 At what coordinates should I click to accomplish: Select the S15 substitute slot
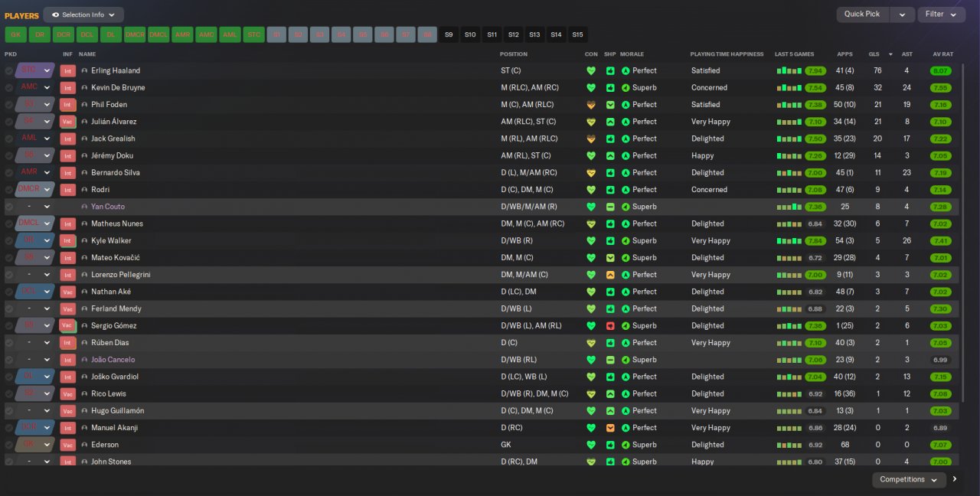[x=577, y=34]
